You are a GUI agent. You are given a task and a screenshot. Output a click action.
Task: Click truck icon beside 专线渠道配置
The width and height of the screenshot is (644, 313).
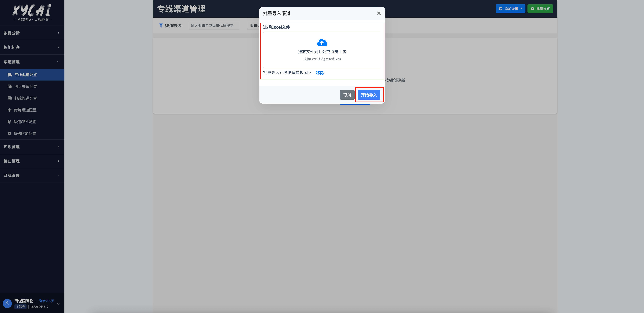(x=10, y=74)
